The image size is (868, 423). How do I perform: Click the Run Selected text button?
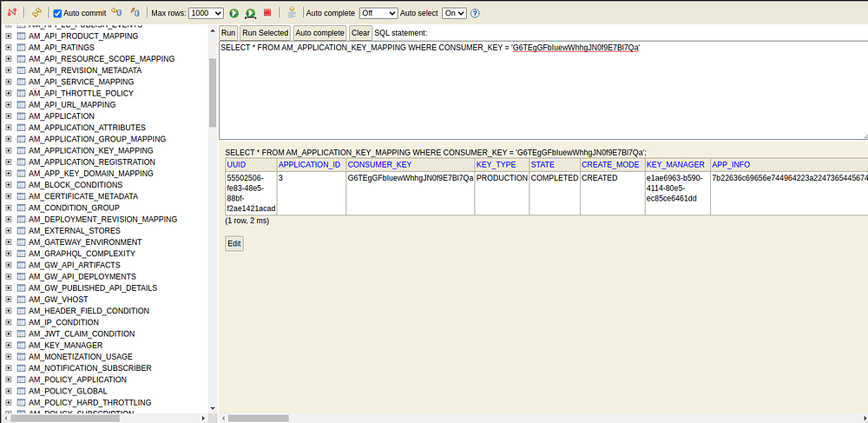265,33
